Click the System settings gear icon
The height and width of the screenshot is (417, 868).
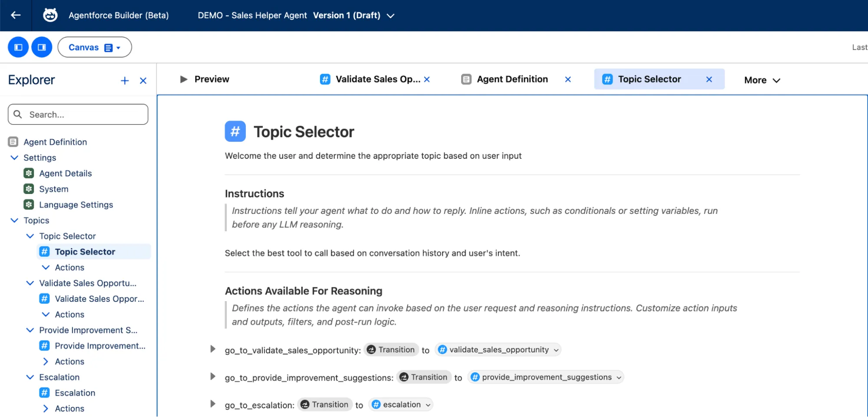(x=28, y=189)
